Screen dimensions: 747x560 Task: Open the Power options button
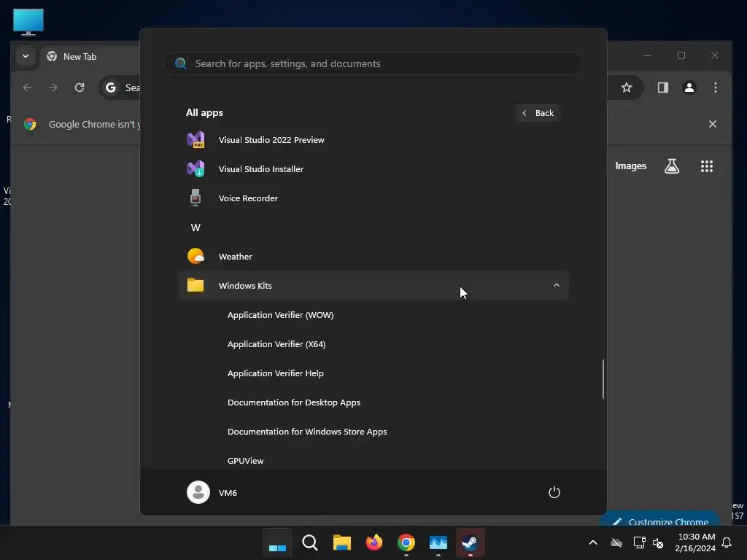point(554,492)
